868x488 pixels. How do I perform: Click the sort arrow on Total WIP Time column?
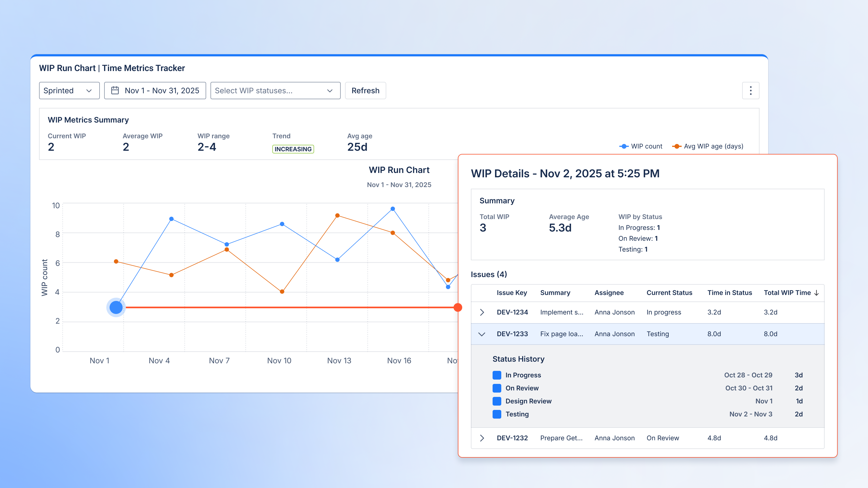click(817, 293)
